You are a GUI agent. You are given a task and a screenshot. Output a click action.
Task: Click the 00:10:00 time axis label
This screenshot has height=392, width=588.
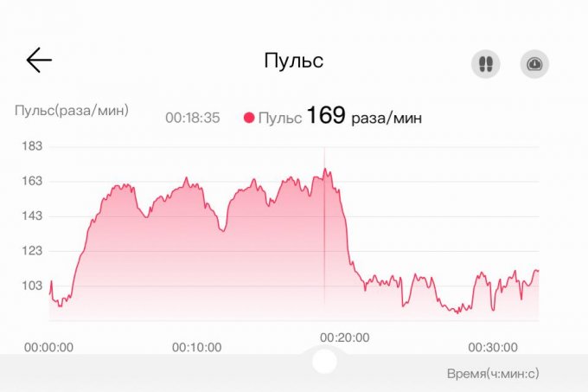[x=197, y=347]
